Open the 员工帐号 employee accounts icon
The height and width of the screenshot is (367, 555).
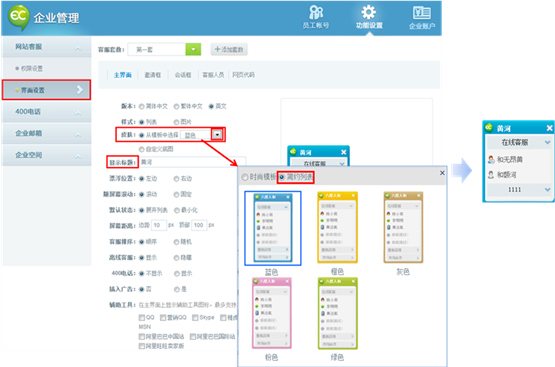click(316, 12)
